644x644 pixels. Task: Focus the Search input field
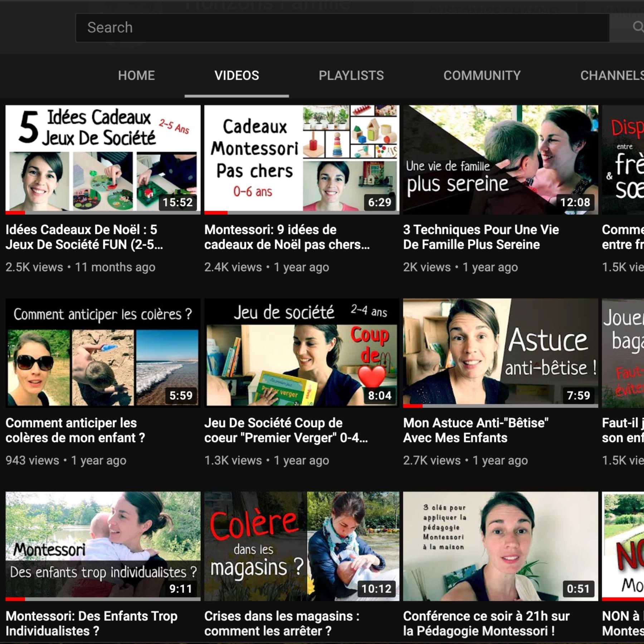342,28
